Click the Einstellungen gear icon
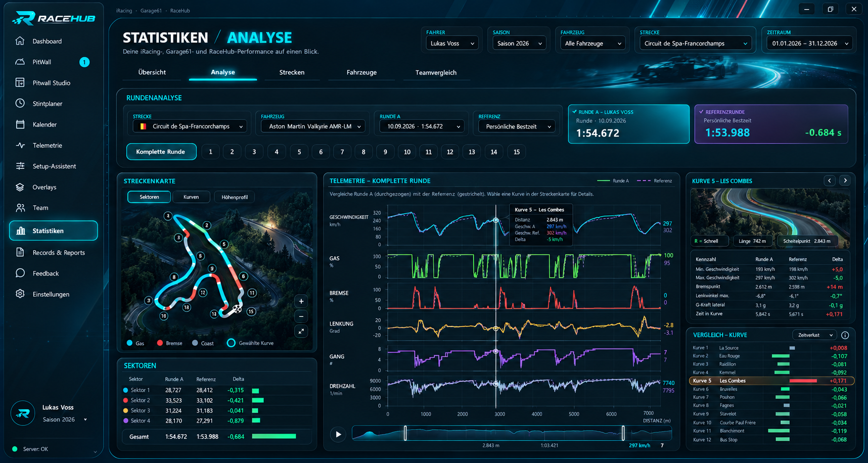The width and height of the screenshot is (868, 463). pos(20,294)
